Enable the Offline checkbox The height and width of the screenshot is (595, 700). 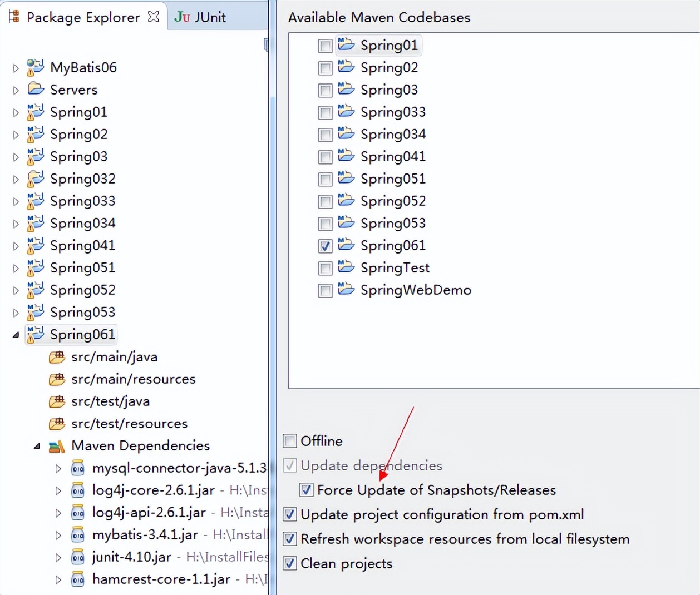click(290, 441)
